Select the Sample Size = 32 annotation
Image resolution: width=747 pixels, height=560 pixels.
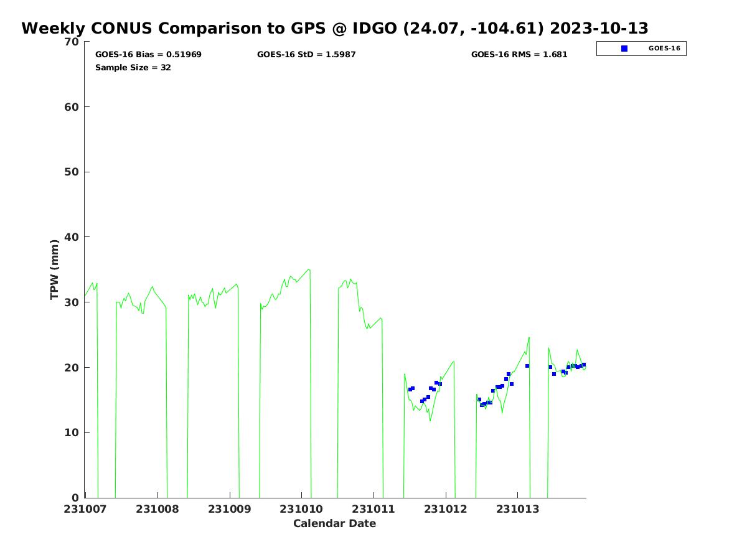click(x=133, y=68)
